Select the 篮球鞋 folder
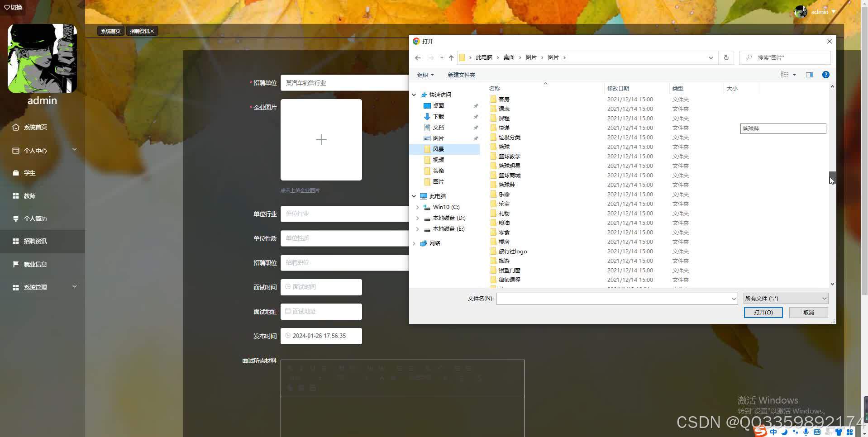Viewport: 868px width, 437px height. click(506, 185)
